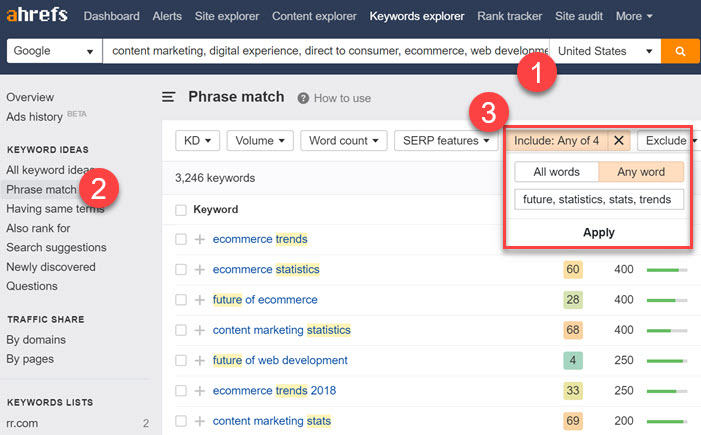Image resolution: width=701 pixels, height=435 pixels.
Task: Add content marketing stats with plus icon
Action: click(x=199, y=421)
